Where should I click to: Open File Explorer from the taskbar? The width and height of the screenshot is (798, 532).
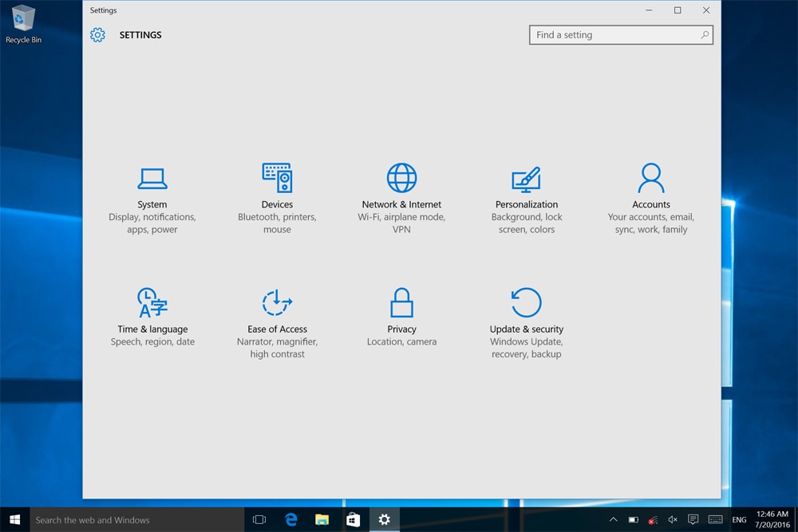pyautogui.click(x=322, y=519)
